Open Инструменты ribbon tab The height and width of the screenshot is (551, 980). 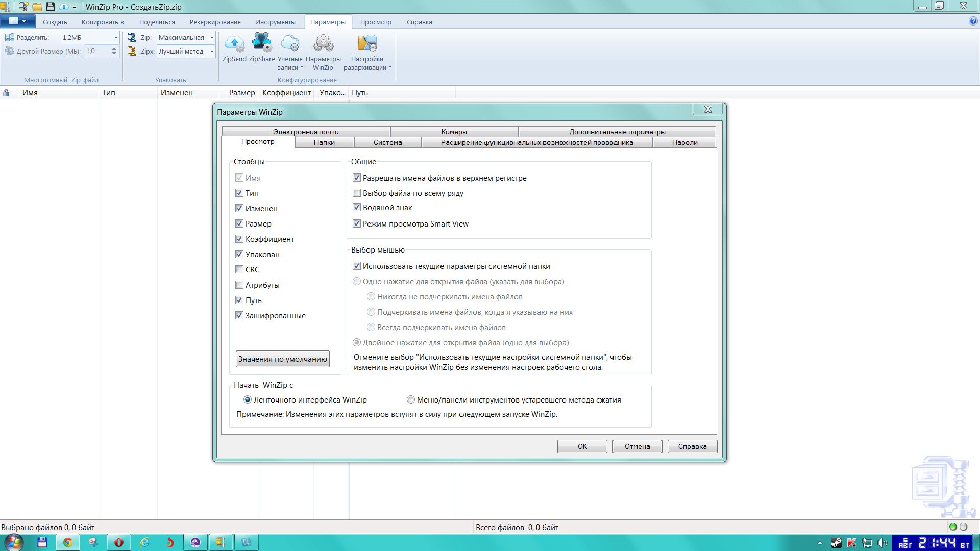(275, 22)
